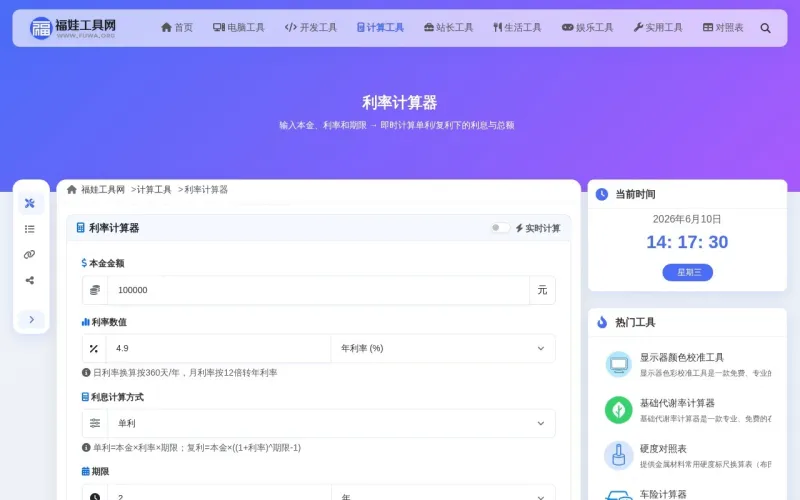Click the period input containing 2
The height and width of the screenshot is (500, 800).
219,495
